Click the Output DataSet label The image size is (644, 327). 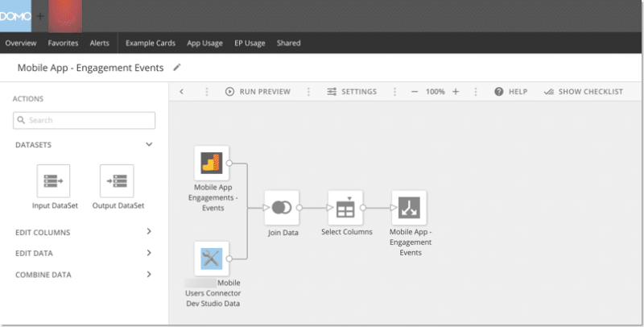118,205
